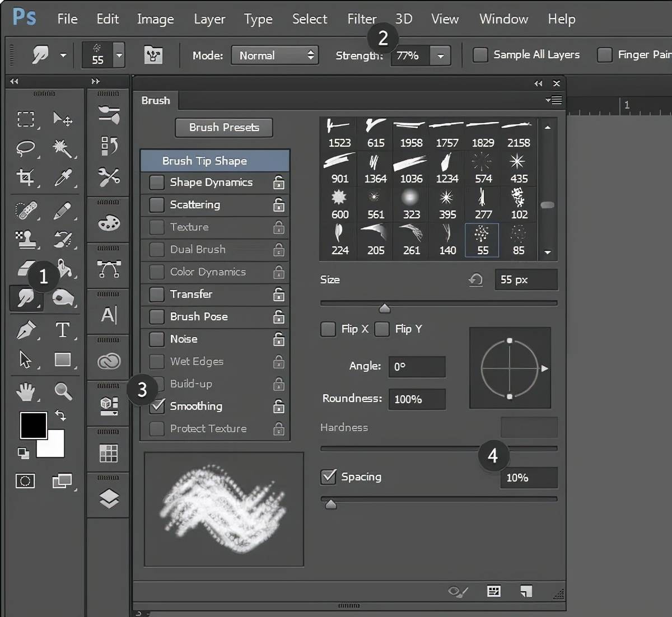Select the Horizontal Type tool

(62, 330)
